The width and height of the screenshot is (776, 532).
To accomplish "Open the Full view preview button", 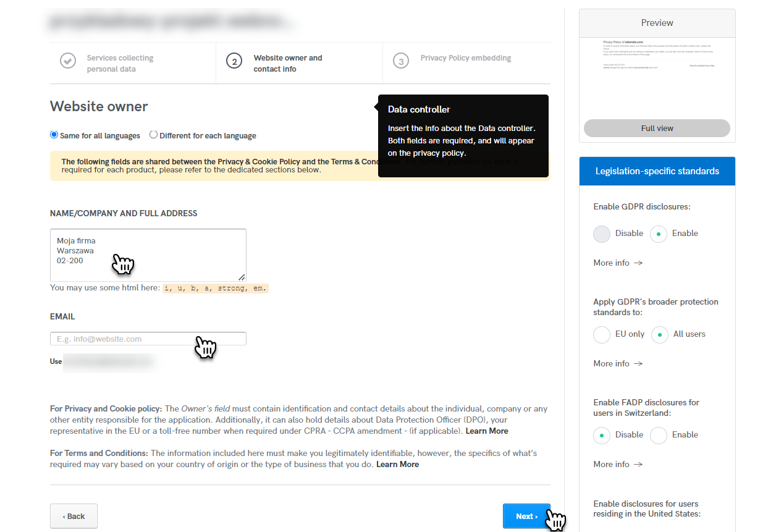I will (x=657, y=129).
